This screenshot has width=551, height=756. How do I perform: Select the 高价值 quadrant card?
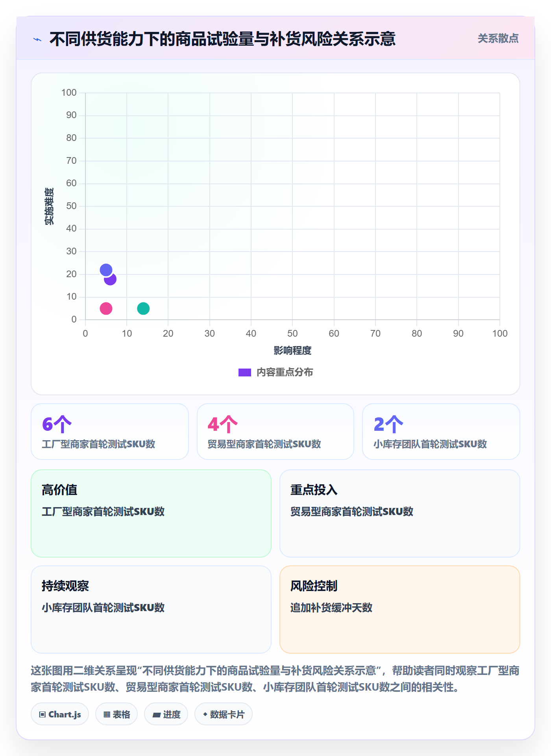tap(151, 513)
